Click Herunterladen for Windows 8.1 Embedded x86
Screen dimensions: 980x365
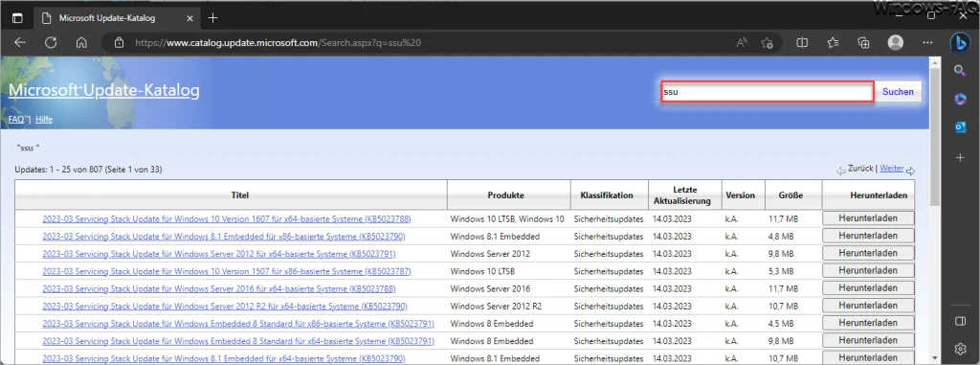[868, 236]
